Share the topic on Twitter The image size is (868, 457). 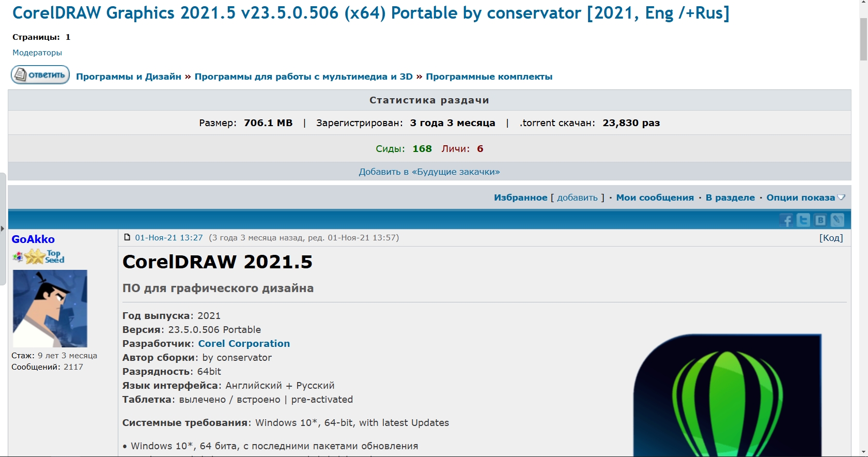[x=803, y=220]
